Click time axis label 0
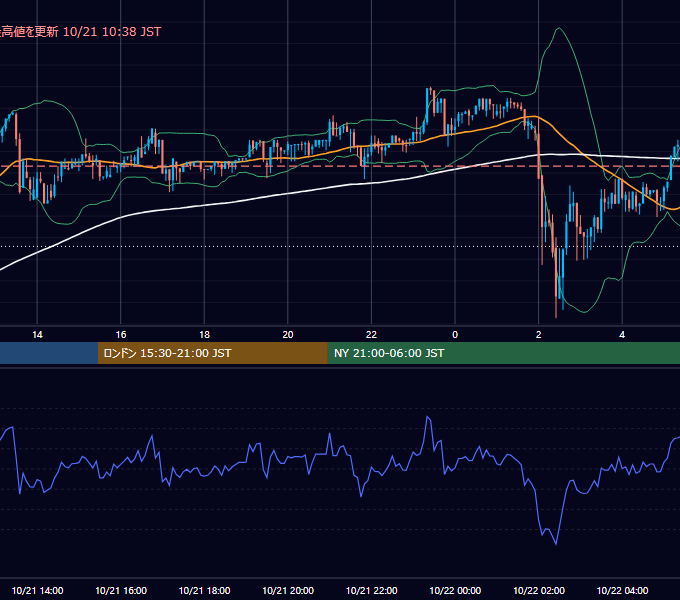The height and width of the screenshot is (600, 680). pos(455,335)
